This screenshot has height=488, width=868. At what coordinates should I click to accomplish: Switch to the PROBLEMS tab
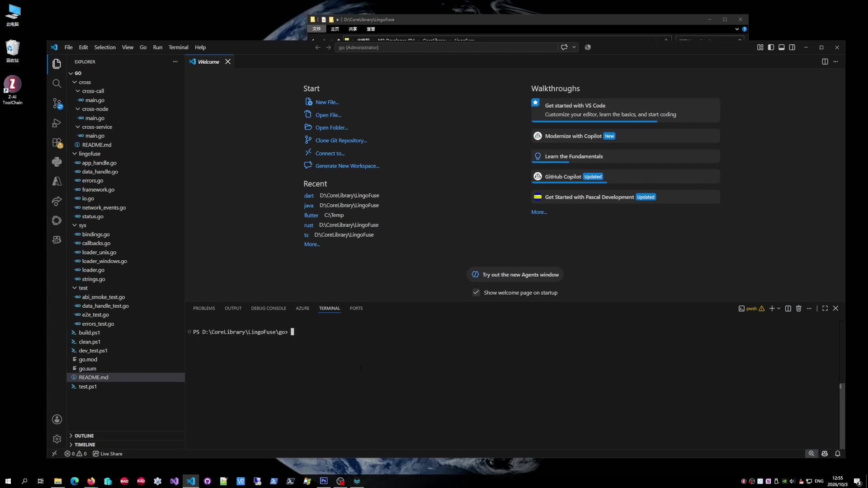click(204, 308)
